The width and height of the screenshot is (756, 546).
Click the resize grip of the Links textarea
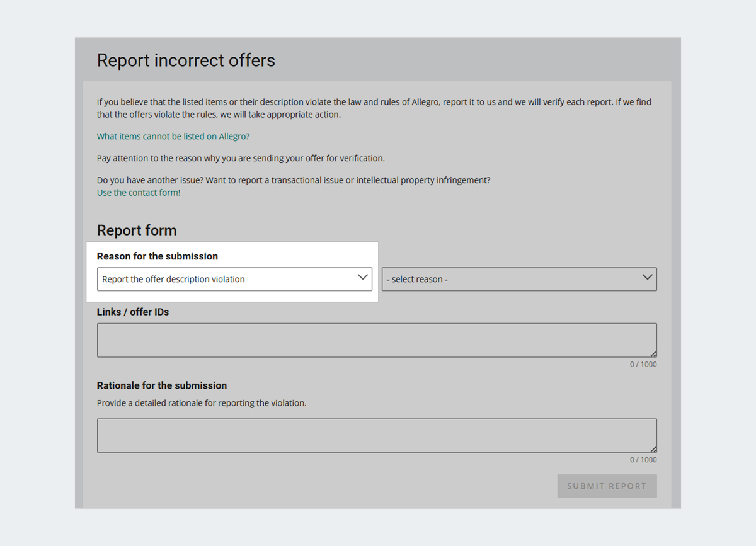point(653,354)
